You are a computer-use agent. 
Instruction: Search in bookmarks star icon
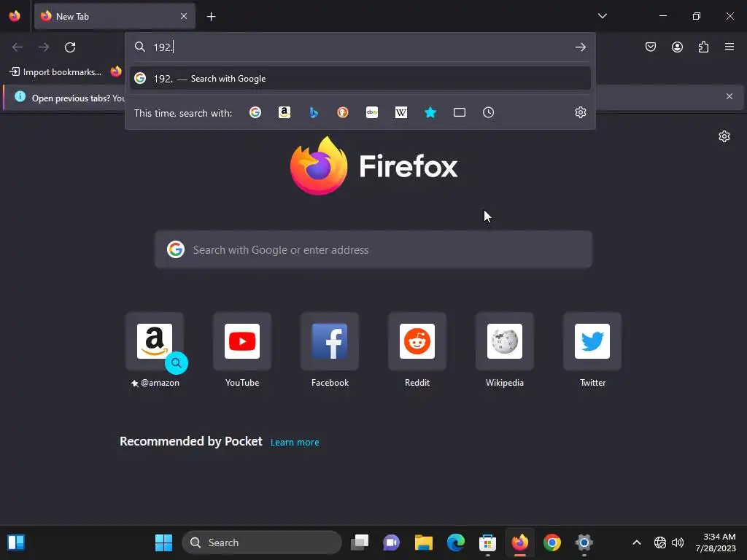(x=430, y=112)
